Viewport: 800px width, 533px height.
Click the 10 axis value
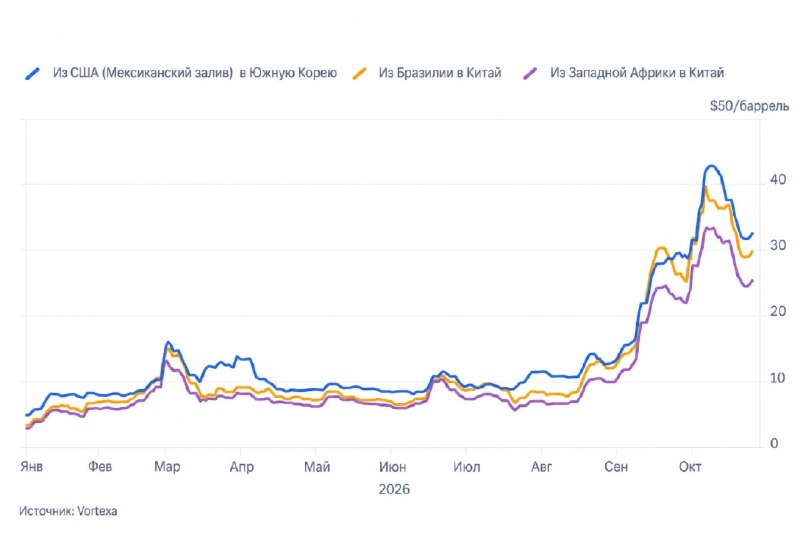778,378
